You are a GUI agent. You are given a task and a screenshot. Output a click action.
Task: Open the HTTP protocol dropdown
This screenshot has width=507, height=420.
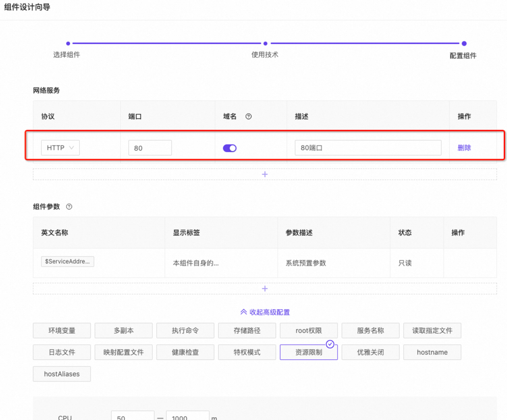point(60,147)
